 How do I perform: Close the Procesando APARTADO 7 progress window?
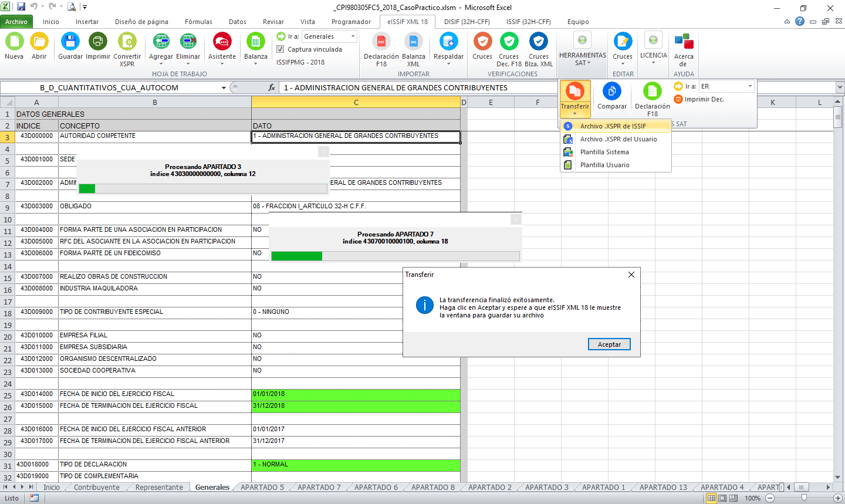(515, 219)
